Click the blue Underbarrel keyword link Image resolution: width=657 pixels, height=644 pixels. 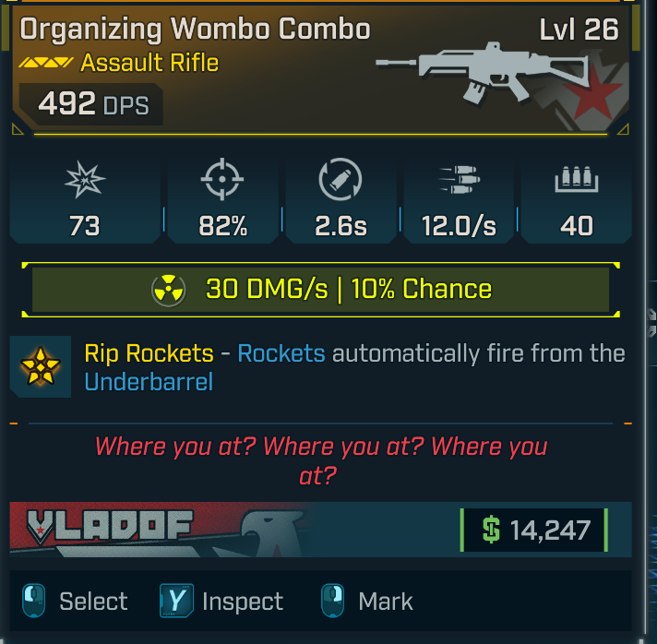149,382
